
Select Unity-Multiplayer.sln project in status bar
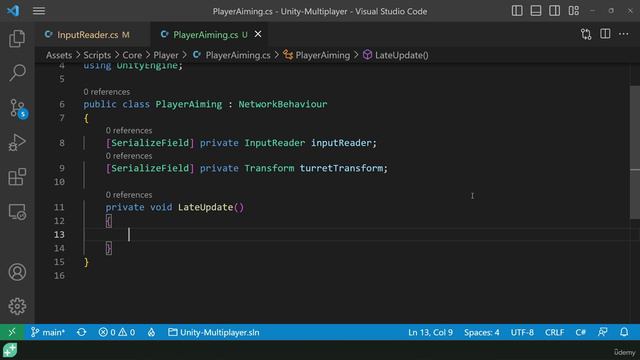click(x=214, y=332)
